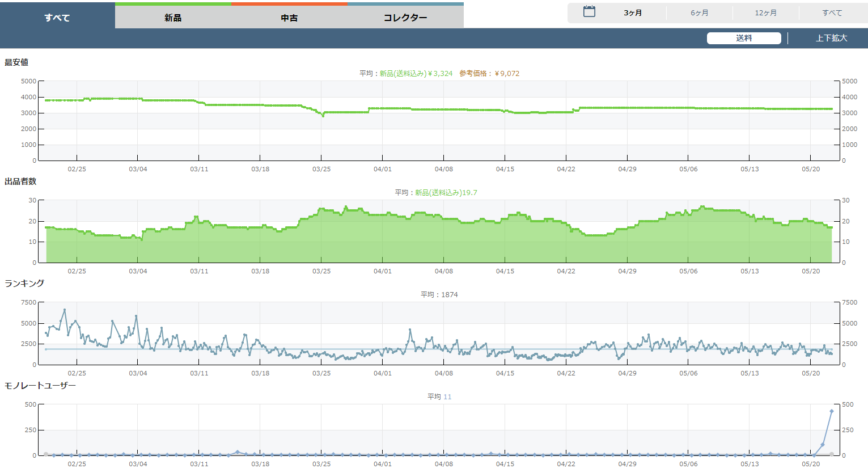The image size is (868, 473).
Task: Click 新品(送料込み) legend in 出品者数 chart
Action: 438,192
